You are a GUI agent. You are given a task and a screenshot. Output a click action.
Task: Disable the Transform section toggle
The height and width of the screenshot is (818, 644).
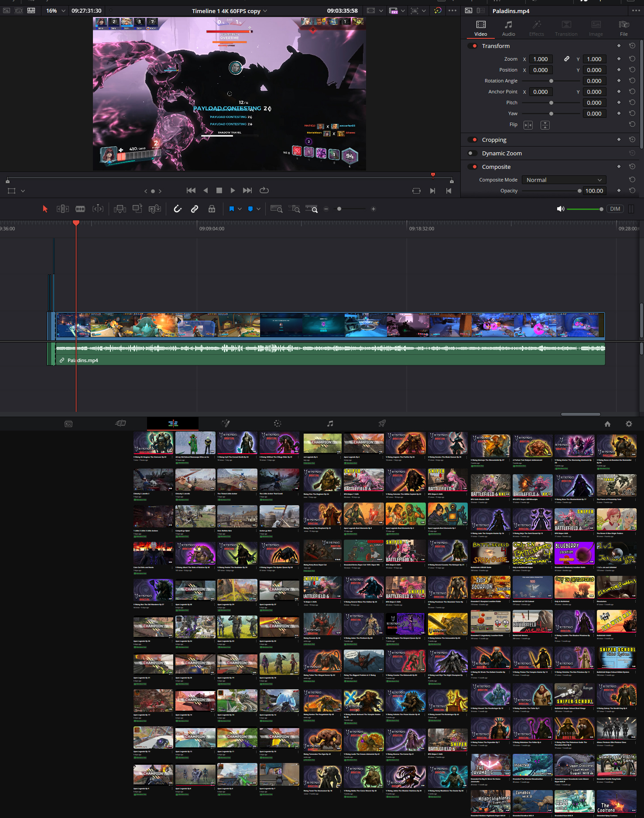pyautogui.click(x=473, y=46)
